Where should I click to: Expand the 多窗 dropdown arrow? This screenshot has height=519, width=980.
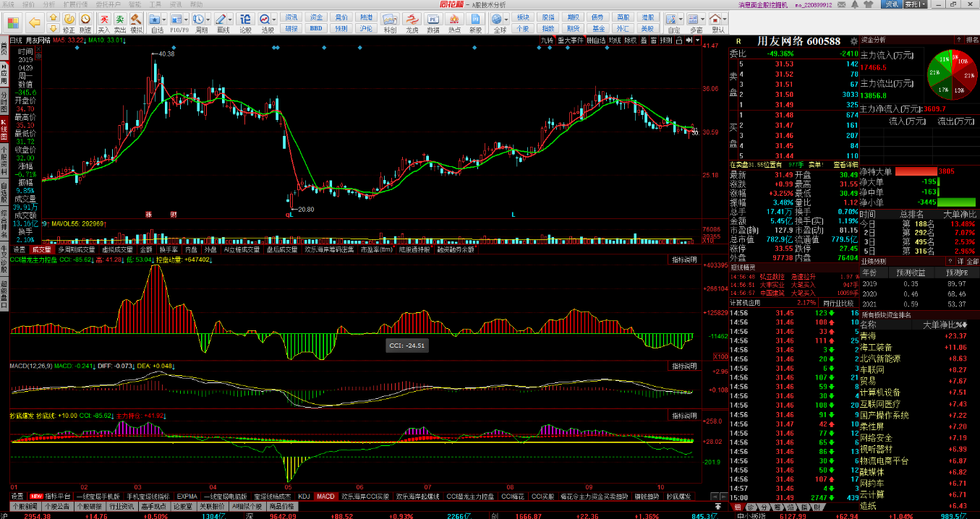(x=703, y=19)
